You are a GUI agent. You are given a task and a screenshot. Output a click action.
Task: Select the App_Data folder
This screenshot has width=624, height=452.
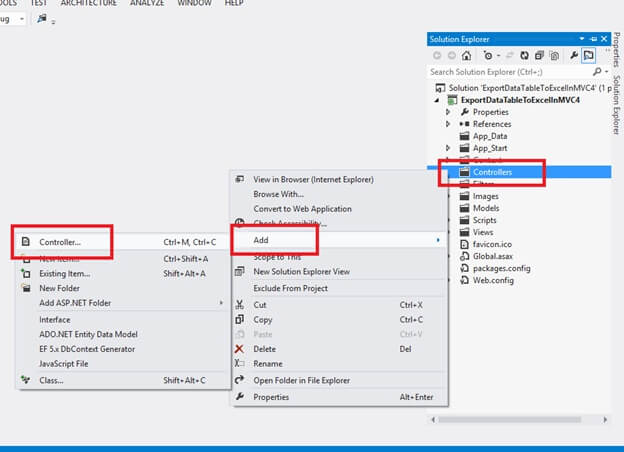[490, 136]
